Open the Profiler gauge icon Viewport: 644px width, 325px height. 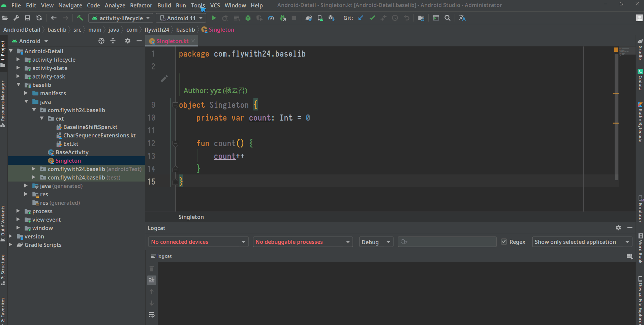[271, 18]
